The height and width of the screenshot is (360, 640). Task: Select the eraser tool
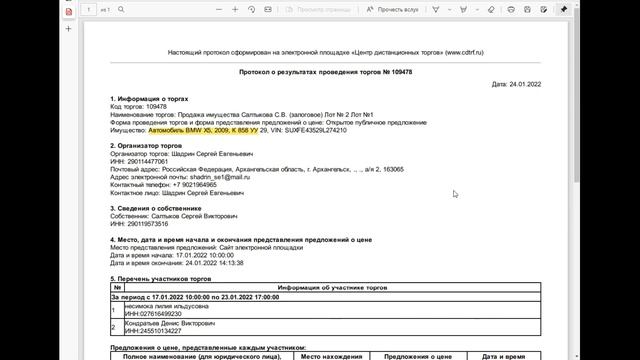[491, 9]
